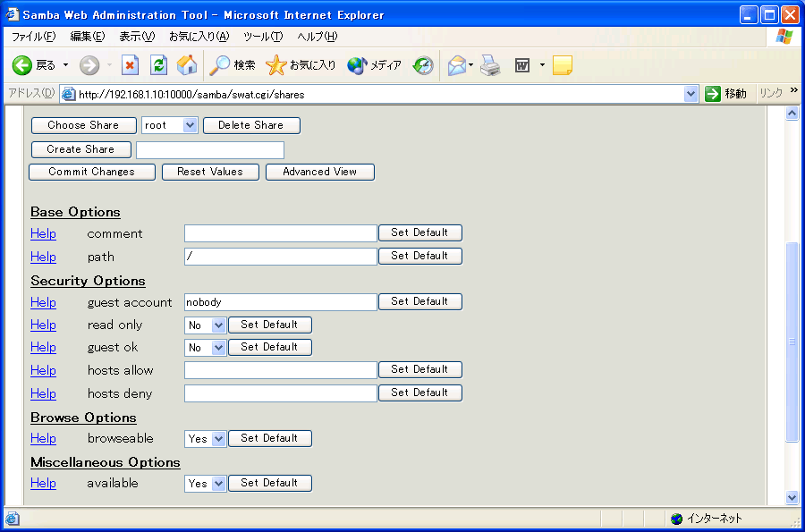Focus the hosts deny field
Image resolution: width=805 pixels, height=532 pixels.
281,393
